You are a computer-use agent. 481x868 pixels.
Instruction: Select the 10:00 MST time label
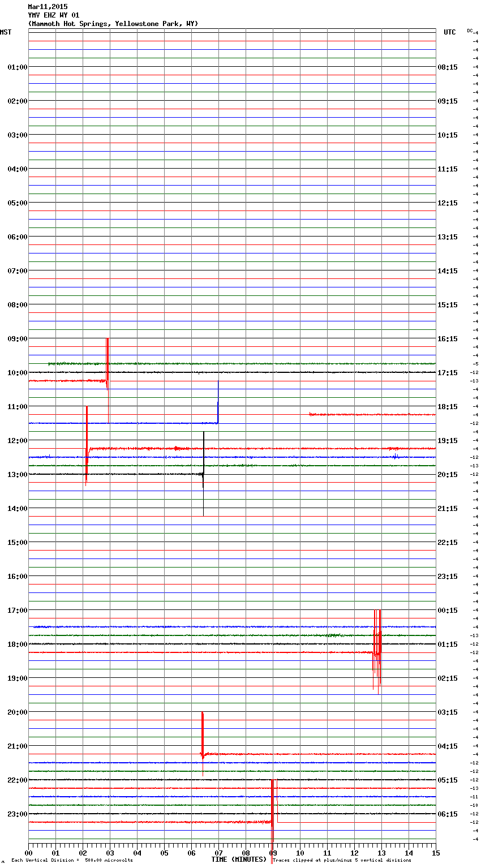pos(18,373)
